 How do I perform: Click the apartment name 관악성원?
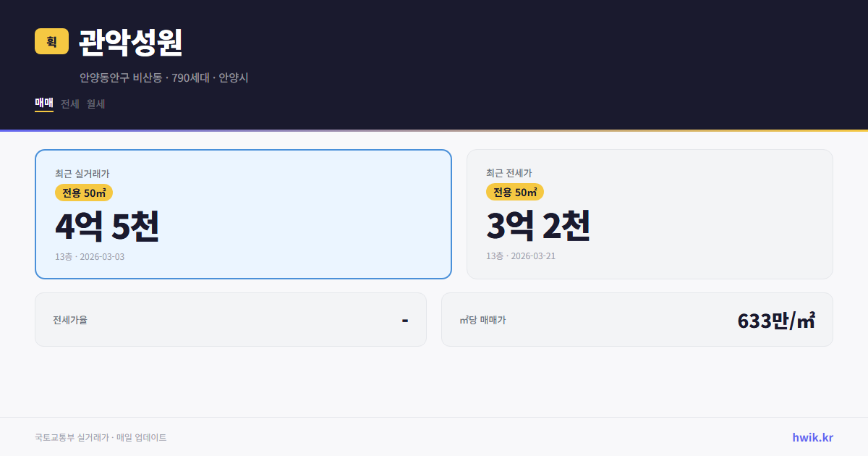(x=130, y=43)
